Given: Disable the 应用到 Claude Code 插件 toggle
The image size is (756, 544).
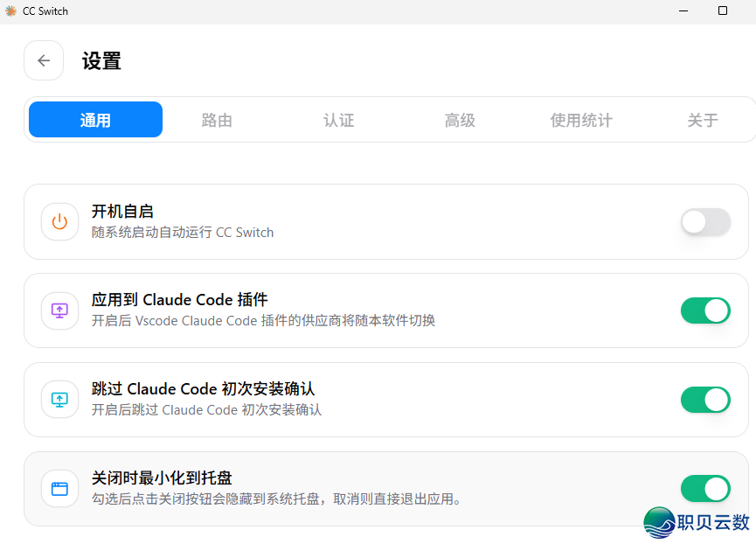Looking at the screenshot, I should pos(705,310).
